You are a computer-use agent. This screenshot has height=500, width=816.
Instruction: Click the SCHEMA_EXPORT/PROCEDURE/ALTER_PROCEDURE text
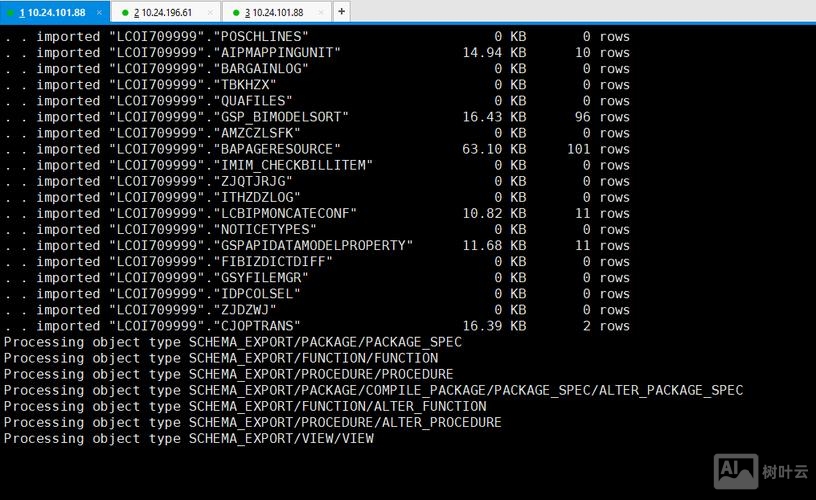pos(345,422)
